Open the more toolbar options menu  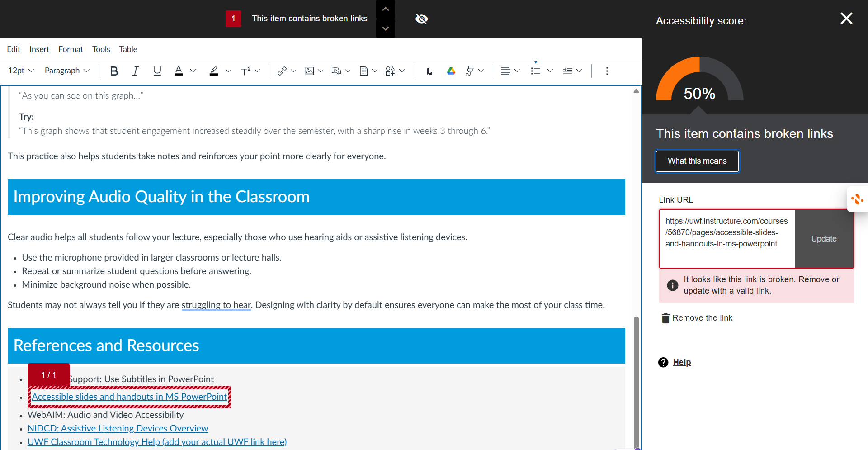point(607,71)
